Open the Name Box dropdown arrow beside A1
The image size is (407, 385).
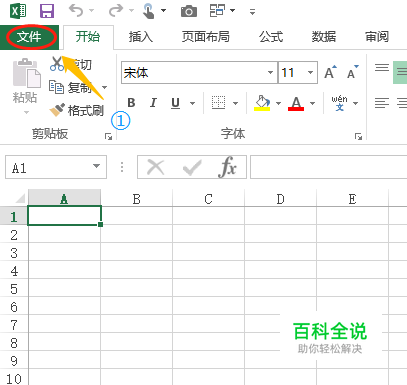coord(96,166)
